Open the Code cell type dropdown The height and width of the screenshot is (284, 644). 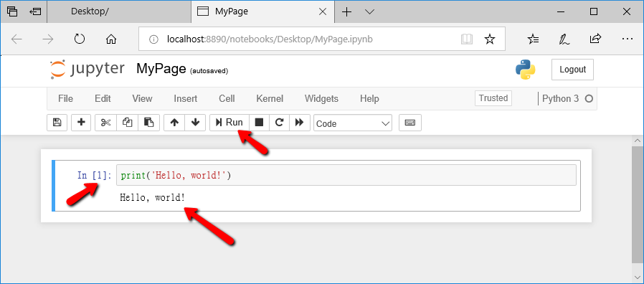[x=353, y=123]
